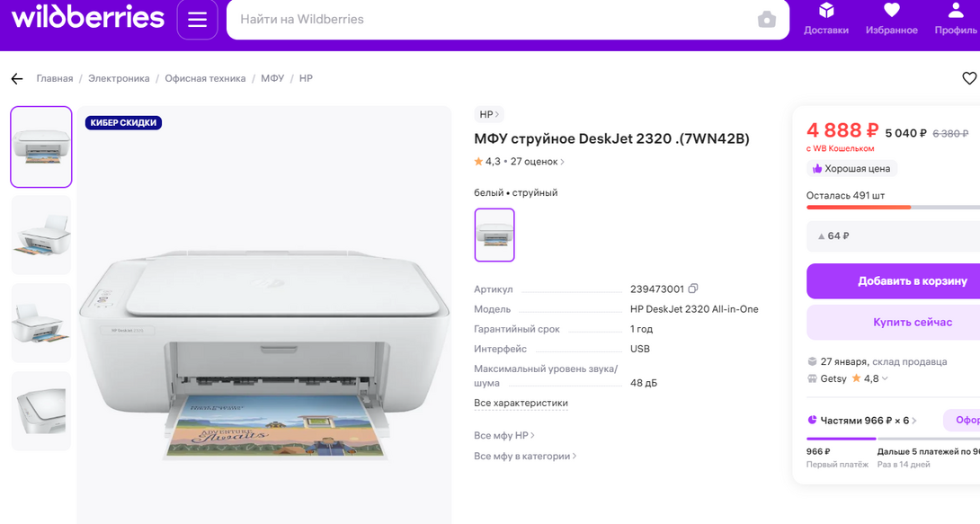Click the camera image search icon

(x=766, y=20)
